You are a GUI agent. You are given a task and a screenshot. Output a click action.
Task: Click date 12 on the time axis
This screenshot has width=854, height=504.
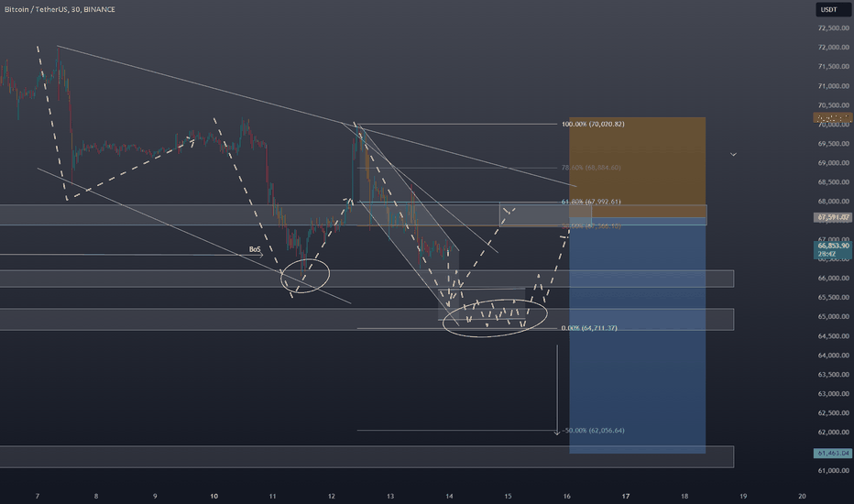(331, 497)
